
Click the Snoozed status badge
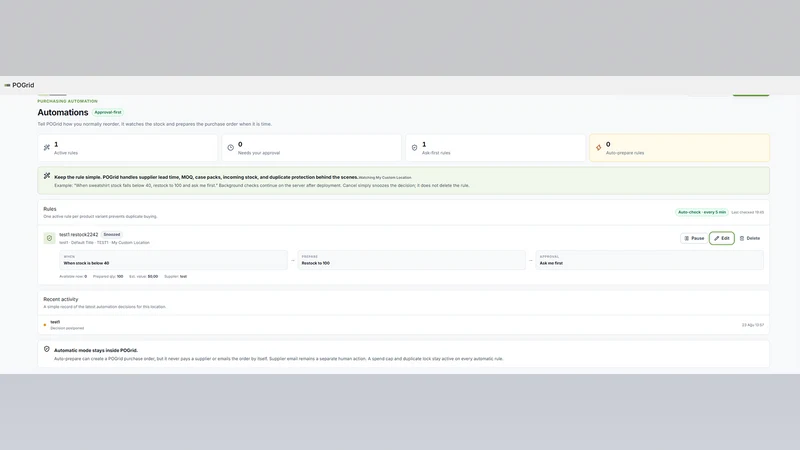click(x=112, y=235)
